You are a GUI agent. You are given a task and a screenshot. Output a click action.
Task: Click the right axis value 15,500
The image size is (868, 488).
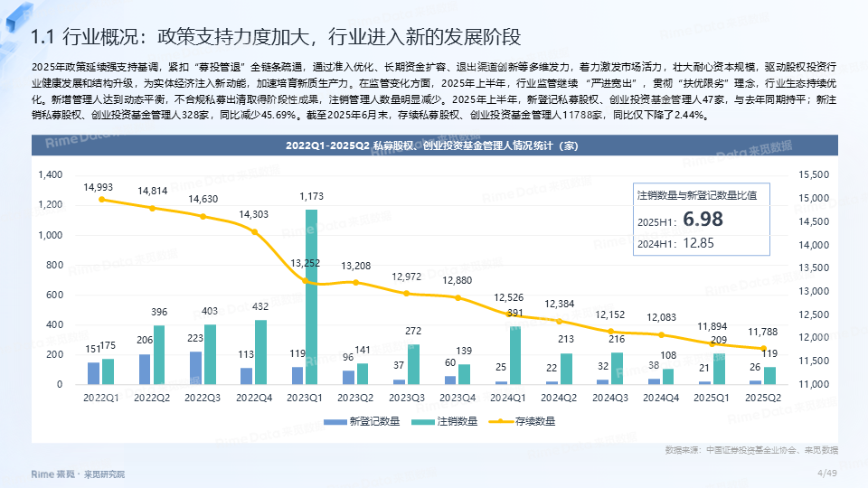point(814,174)
